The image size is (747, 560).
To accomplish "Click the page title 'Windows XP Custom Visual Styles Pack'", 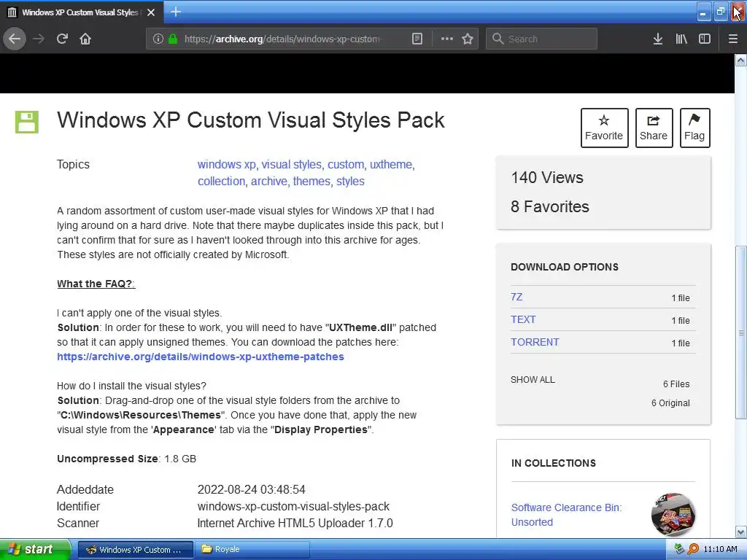I will pyautogui.click(x=251, y=120).
